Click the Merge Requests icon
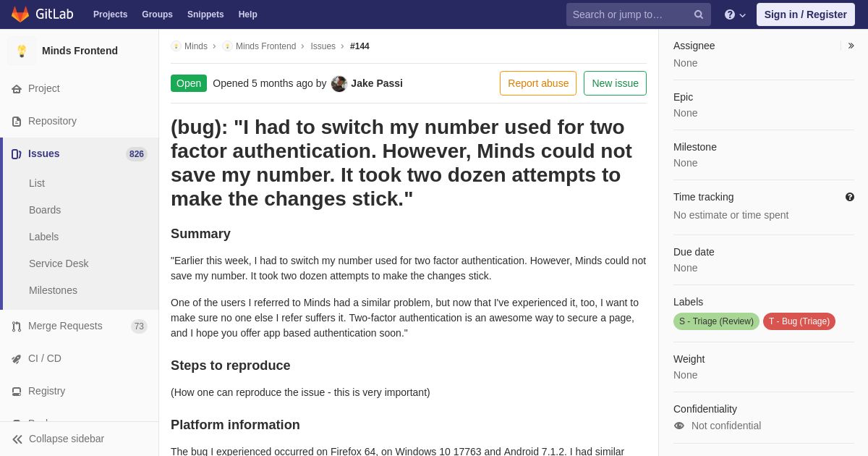The width and height of the screenshot is (868, 456). tap(17, 326)
